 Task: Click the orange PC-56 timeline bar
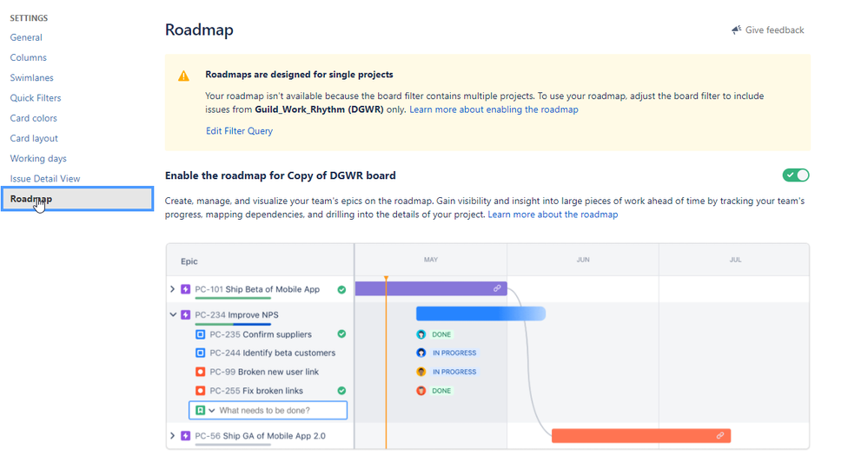[x=641, y=435]
